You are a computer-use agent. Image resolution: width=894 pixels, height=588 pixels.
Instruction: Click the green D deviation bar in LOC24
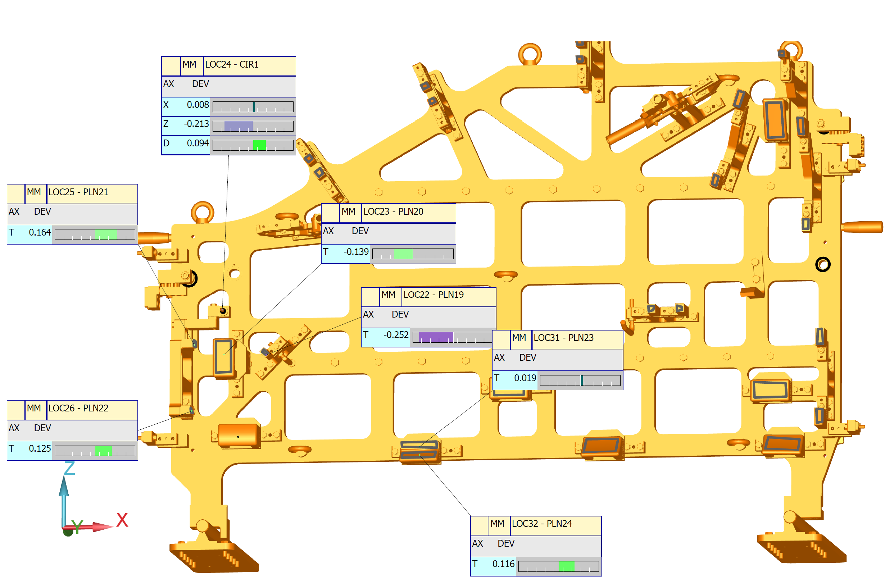click(259, 145)
